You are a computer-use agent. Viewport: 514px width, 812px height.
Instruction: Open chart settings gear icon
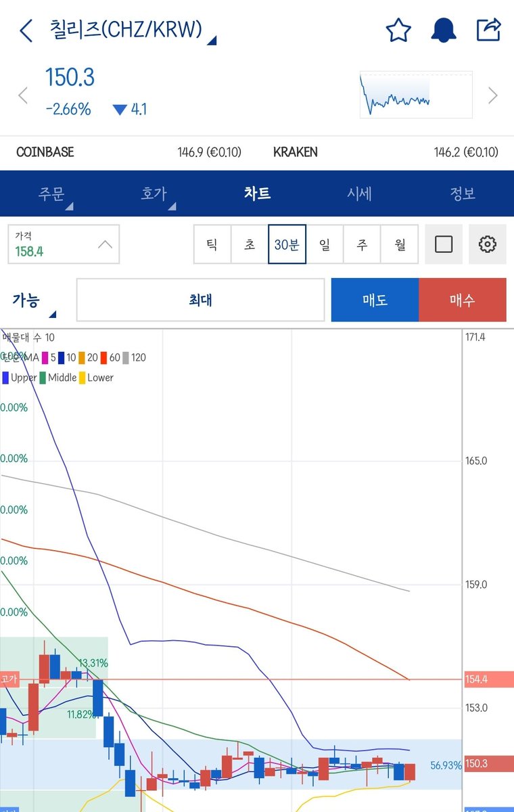coord(488,244)
